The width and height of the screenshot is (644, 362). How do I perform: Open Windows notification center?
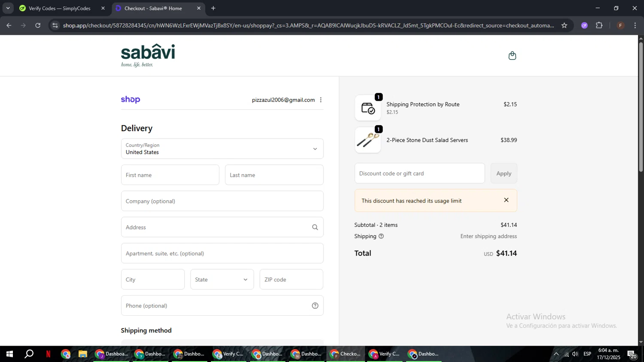click(x=632, y=354)
